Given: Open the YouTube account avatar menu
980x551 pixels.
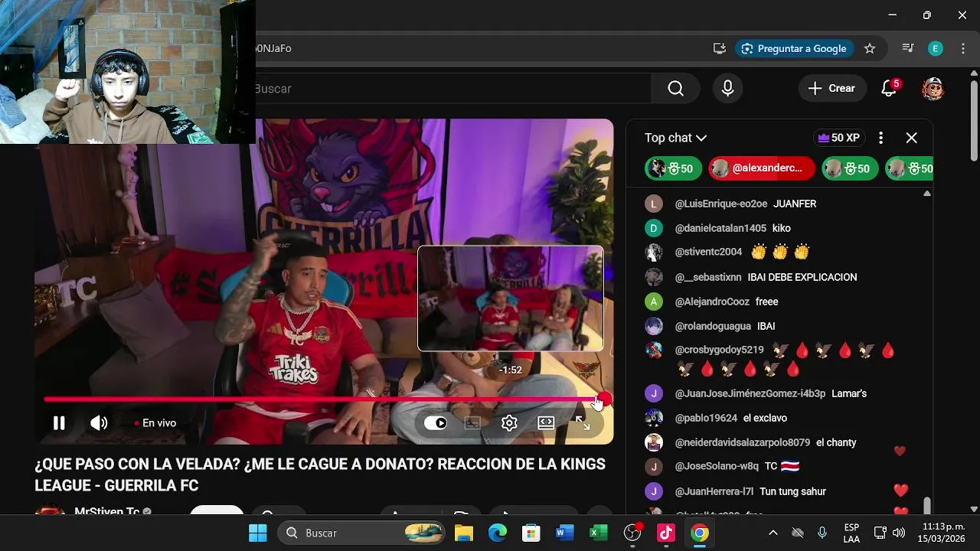Looking at the screenshot, I should pyautogui.click(x=933, y=89).
